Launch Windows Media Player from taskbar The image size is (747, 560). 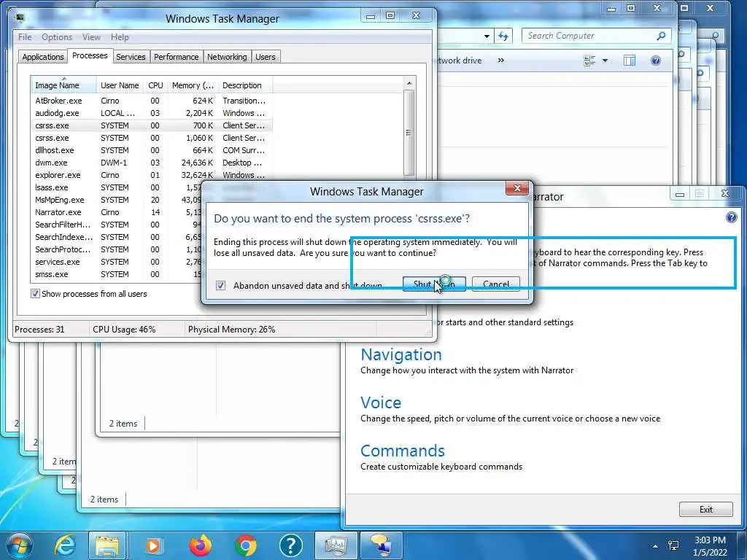point(153,545)
